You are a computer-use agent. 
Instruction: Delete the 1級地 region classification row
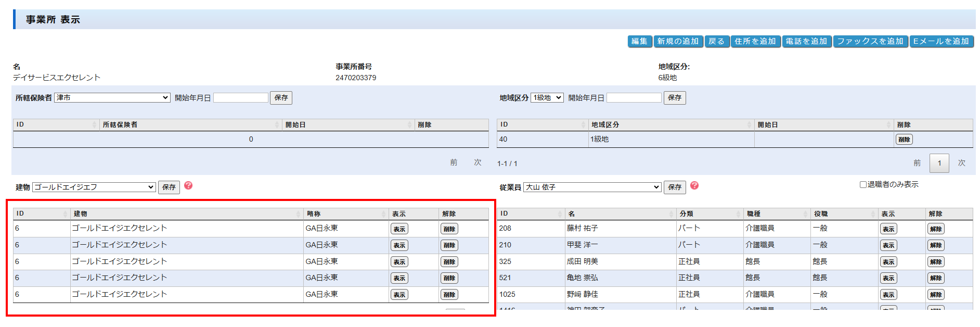coord(904,140)
